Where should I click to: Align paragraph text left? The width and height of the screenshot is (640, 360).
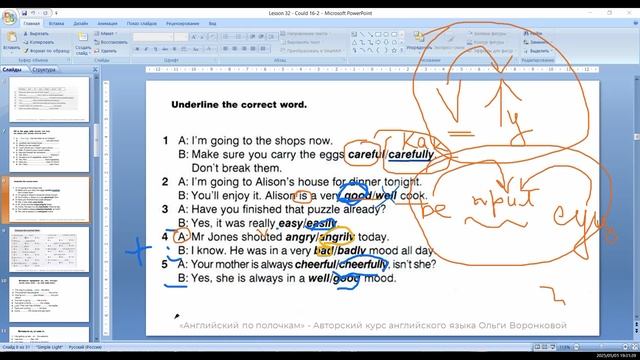point(225,49)
